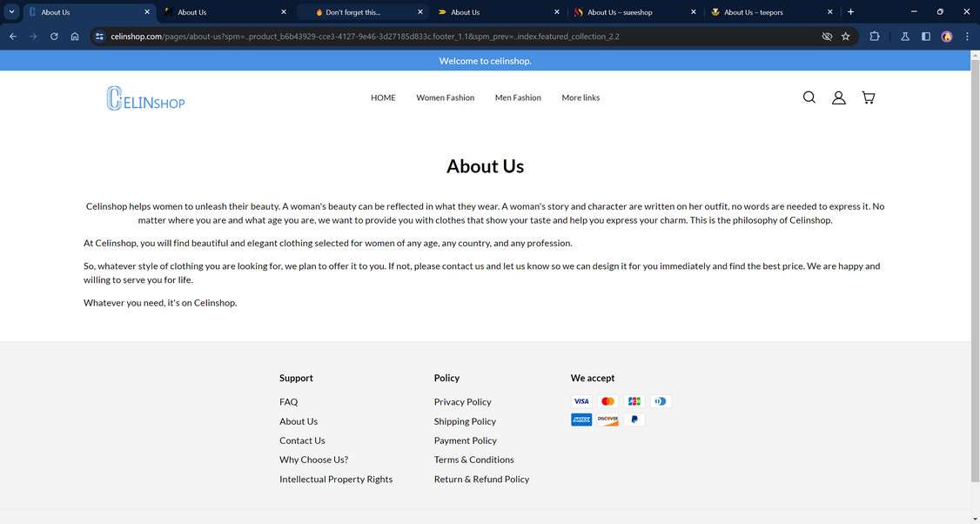This screenshot has height=524, width=980.
Task: Toggle the browser side panel
Action: coord(925,36)
